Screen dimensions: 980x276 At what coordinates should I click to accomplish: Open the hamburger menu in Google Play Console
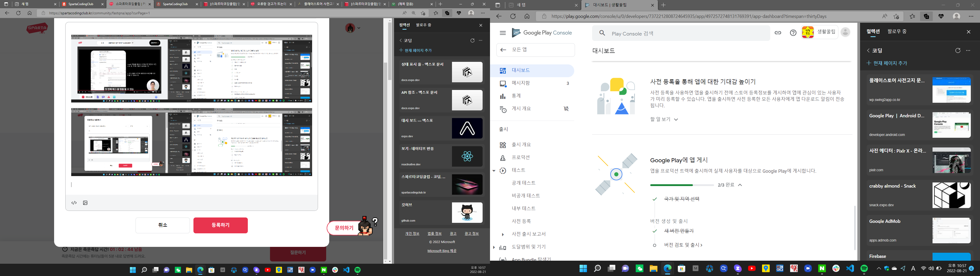pos(503,33)
